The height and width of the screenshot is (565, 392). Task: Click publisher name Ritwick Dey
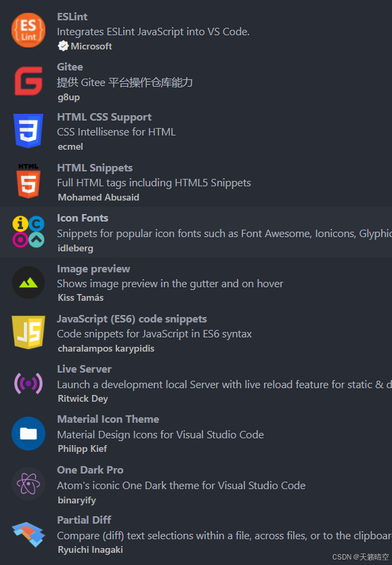coord(83,399)
